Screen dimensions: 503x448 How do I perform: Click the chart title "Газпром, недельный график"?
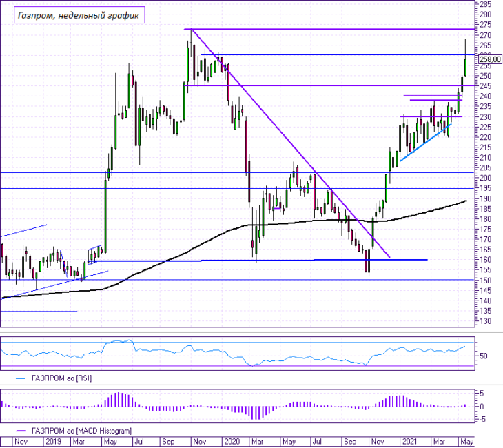pyautogui.click(x=79, y=15)
